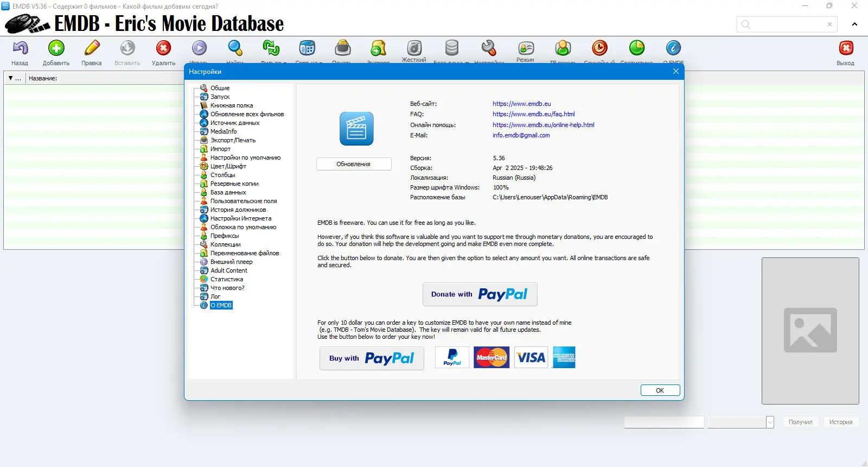Select Обновление всех фильмов in tree
Viewport: 868px width, 467px height.
pyautogui.click(x=247, y=114)
